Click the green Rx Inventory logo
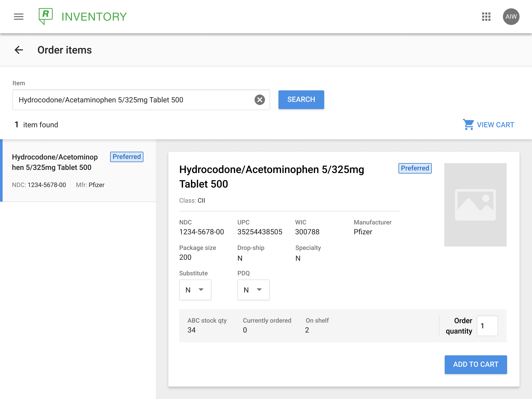532x399 pixels. (46, 16)
